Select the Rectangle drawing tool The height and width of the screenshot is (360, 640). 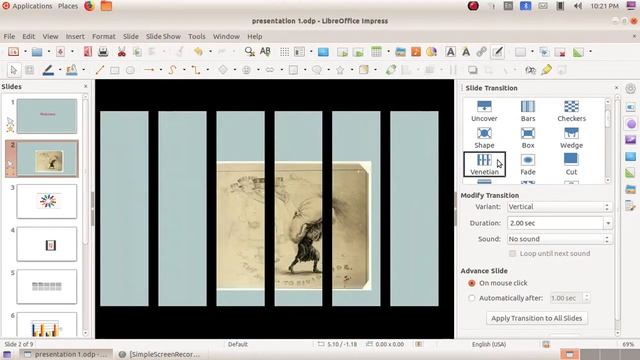coord(115,70)
